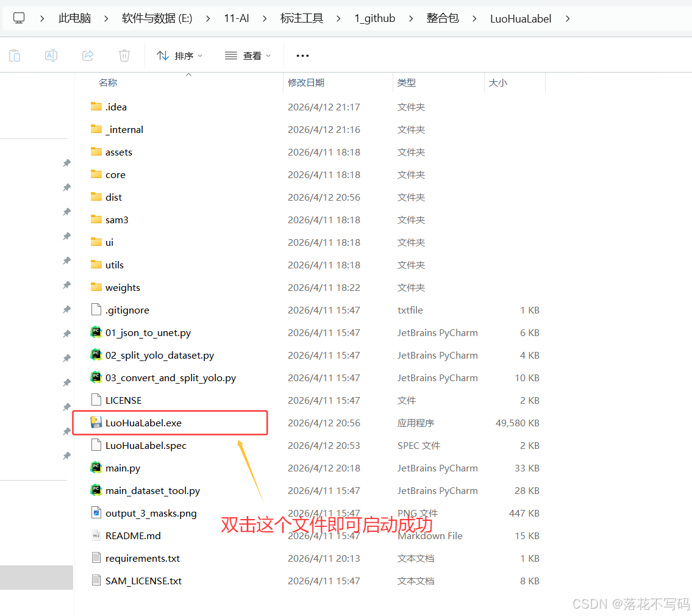The image size is (692, 616).
Task: Click PyCharm icon of 01_json_to_unet.py
Action: tap(96, 332)
